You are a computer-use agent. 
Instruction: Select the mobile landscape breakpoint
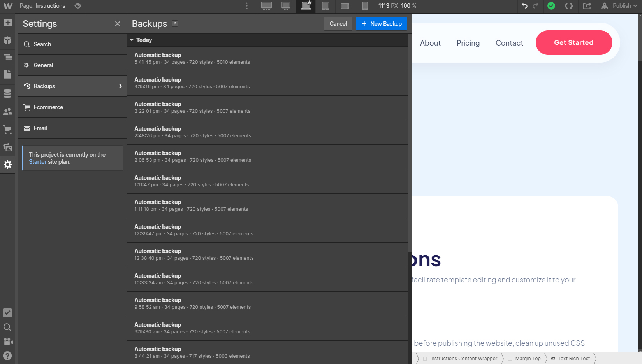345,6
